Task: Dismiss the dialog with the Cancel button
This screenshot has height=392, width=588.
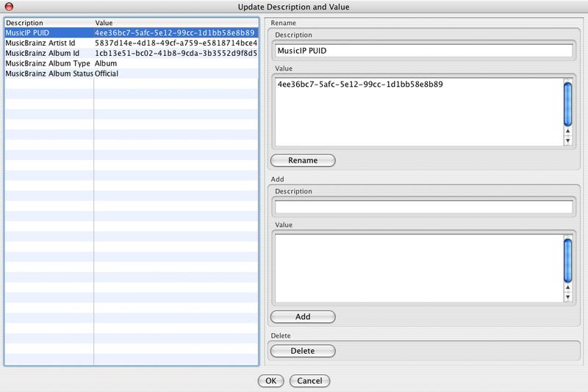Action: (309, 381)
